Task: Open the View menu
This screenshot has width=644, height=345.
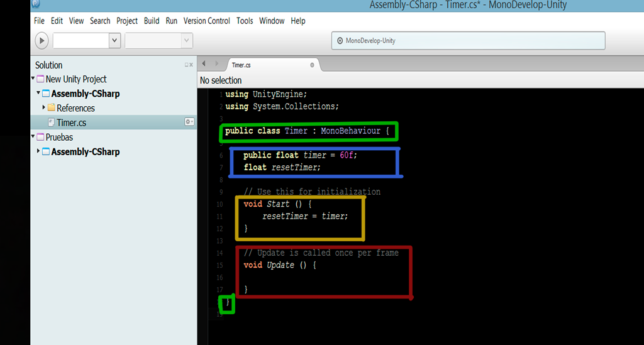Action: [x=76, y=21]
